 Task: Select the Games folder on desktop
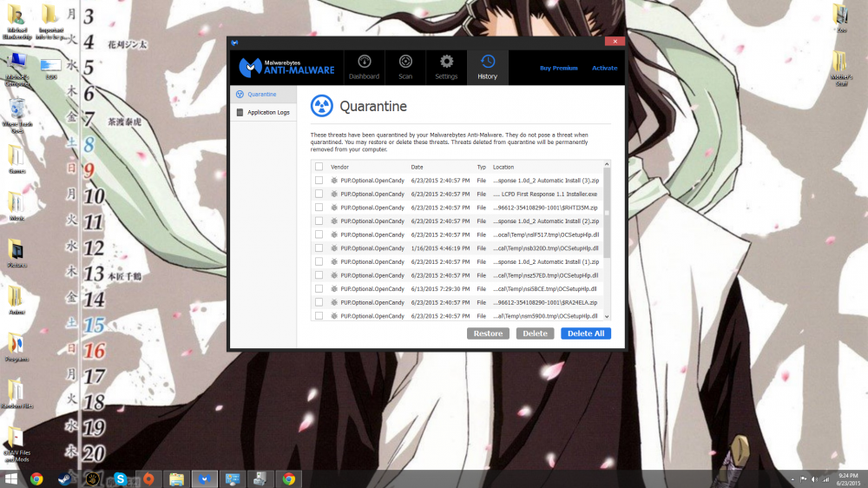pyautogui.click(x=16, y=160)
